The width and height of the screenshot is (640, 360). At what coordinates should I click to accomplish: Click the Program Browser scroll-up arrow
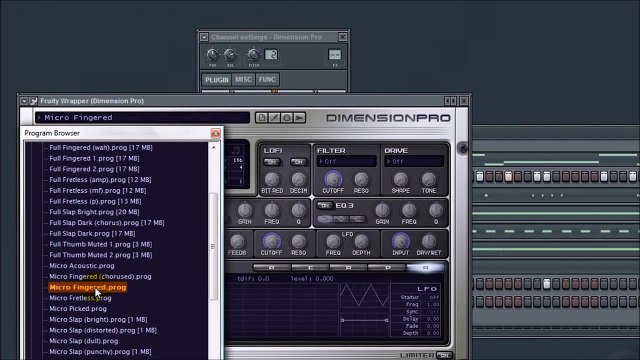pyautogui.click(x=213, y=147)
